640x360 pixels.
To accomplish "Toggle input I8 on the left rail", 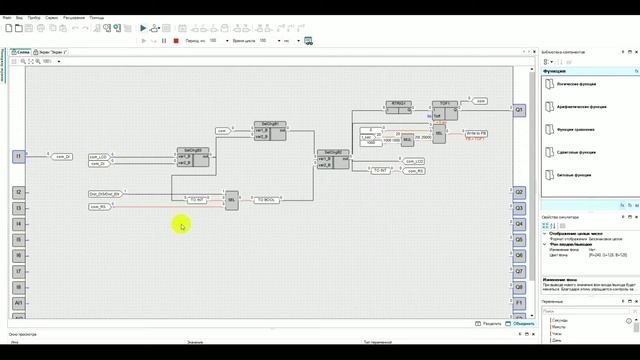I will point(18,287).
